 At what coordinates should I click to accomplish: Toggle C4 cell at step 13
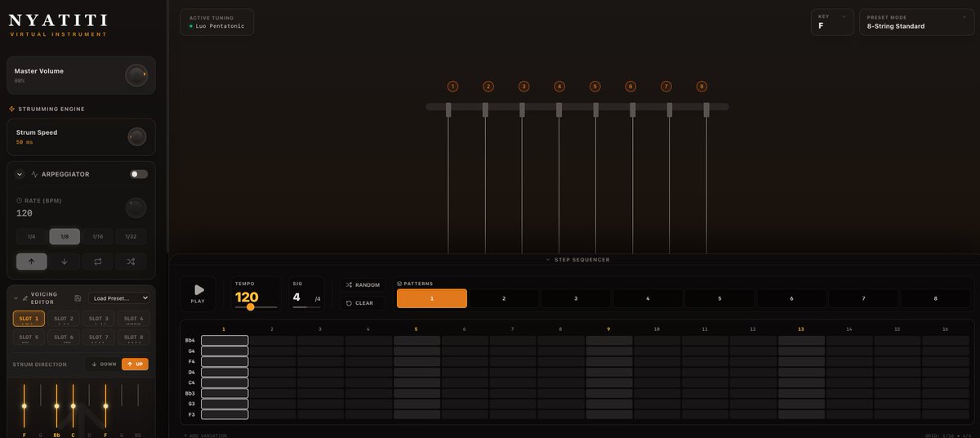pos(802,382)
